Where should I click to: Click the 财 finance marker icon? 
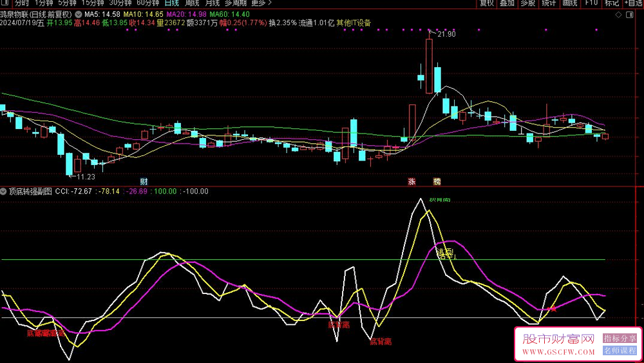click(x=144, y=181)
